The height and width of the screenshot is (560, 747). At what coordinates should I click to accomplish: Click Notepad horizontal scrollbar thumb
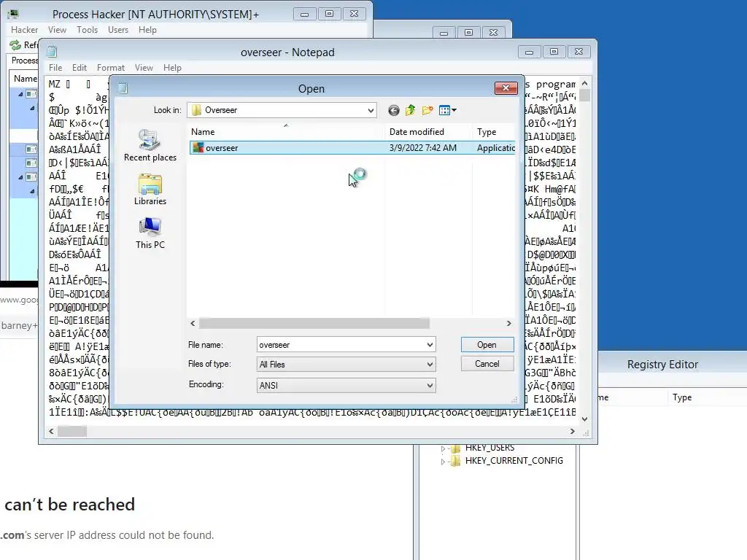click(x=72, y=432)
